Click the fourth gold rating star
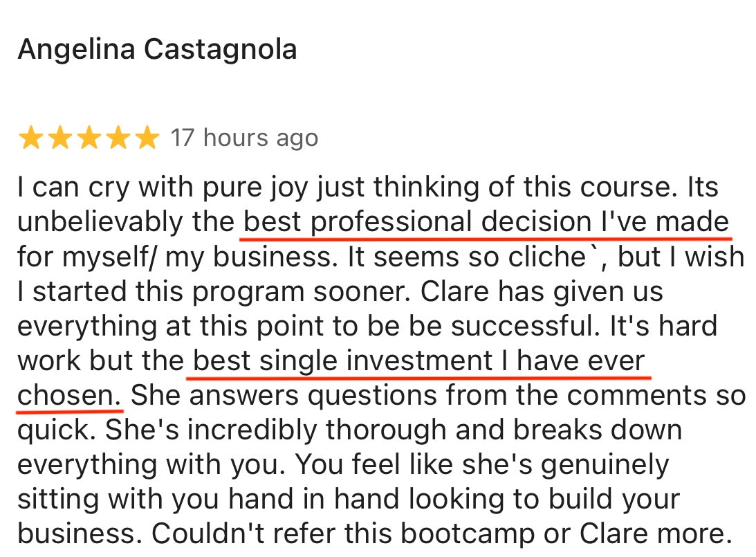Screen dimensions: 756x557 tap(118, 138)
